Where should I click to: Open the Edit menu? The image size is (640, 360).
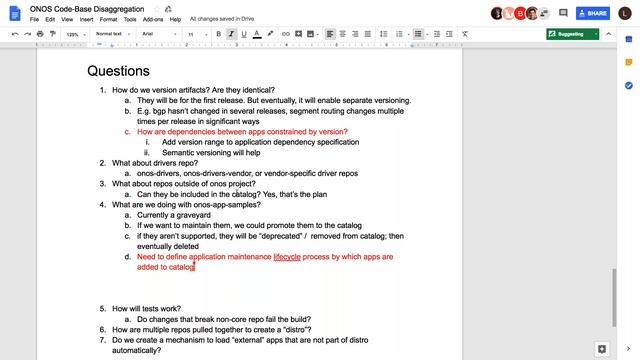point(50,19)
